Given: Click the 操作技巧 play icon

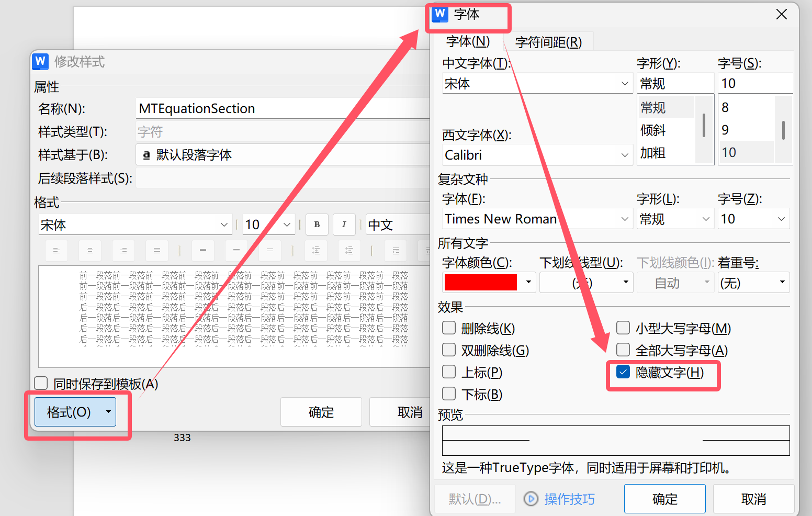Looking at the screenshot, I should pos(531,499).
